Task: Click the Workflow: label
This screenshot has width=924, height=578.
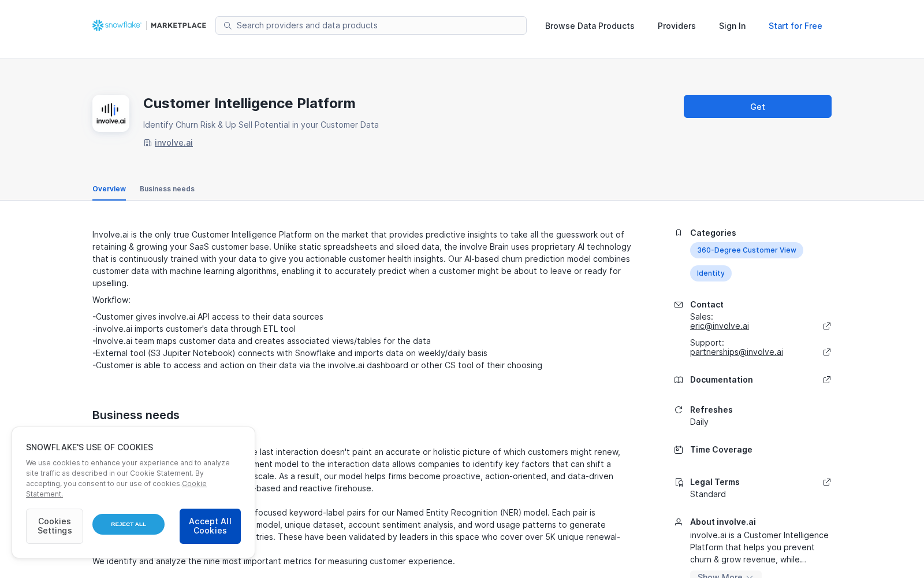Action: 111,300
